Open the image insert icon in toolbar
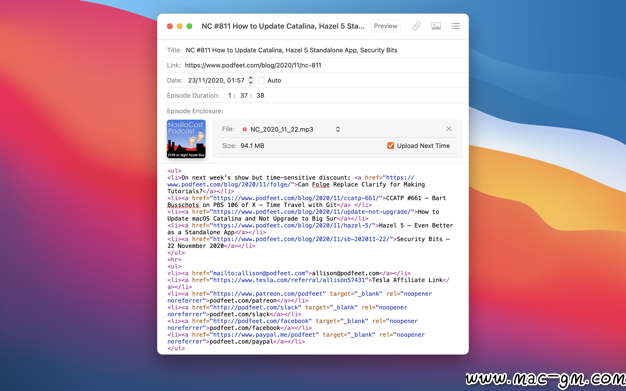Screen dimensions: 626x391 [436, 26]
